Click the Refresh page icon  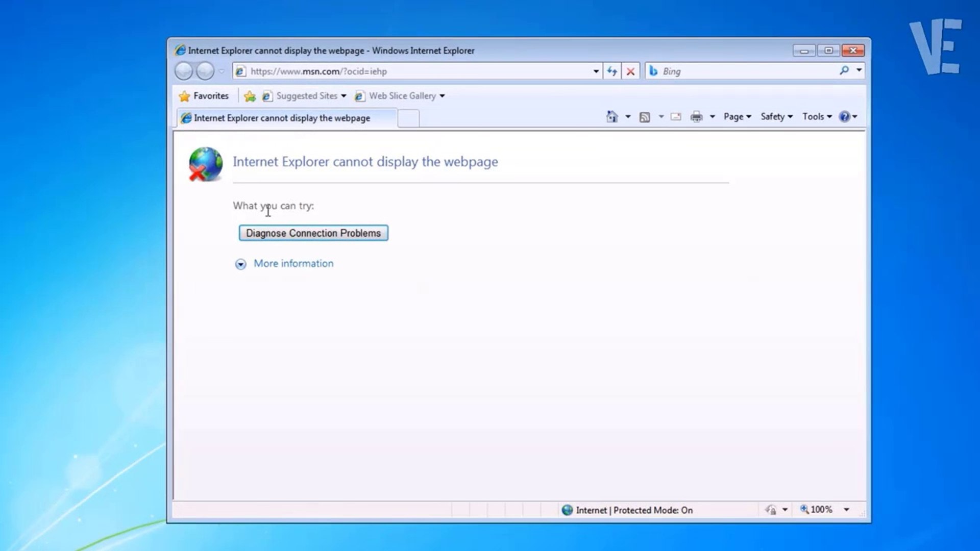click(x=612, y=71)
